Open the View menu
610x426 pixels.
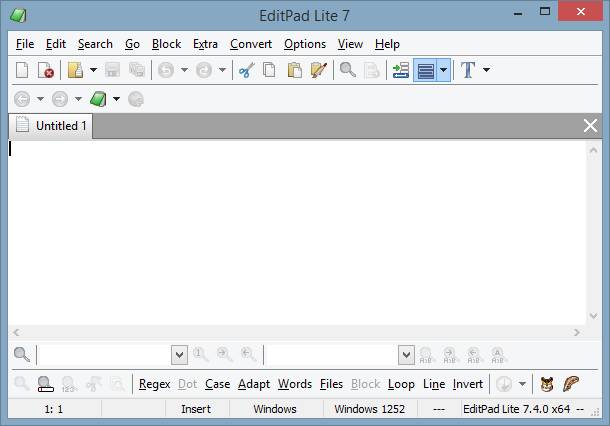(x=350, y=44)
